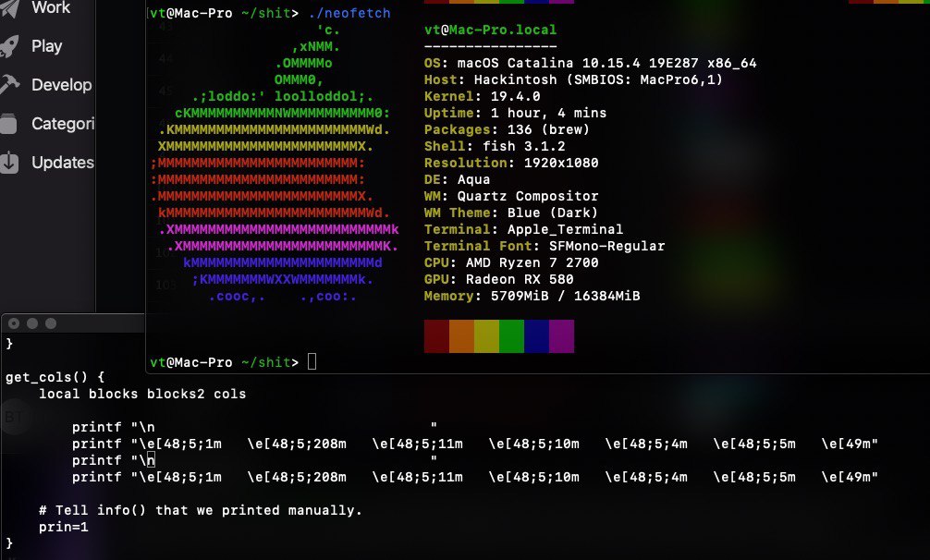The image size is (930, 560).
Task: Click the first printf \e[48;5;1m line
Action: coord(475,444)
